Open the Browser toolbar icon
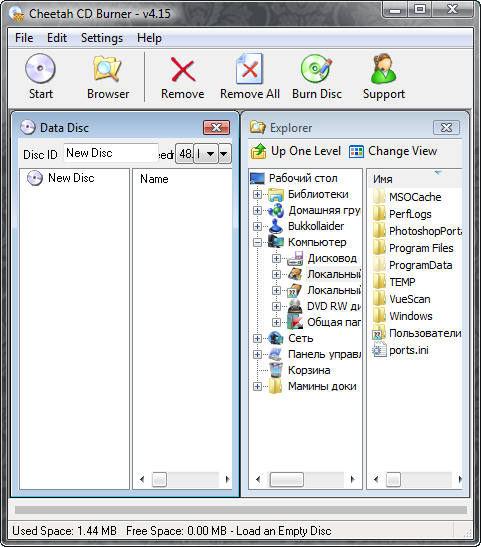The height and width of the screenshot is (547, 481). coord(107,68)
